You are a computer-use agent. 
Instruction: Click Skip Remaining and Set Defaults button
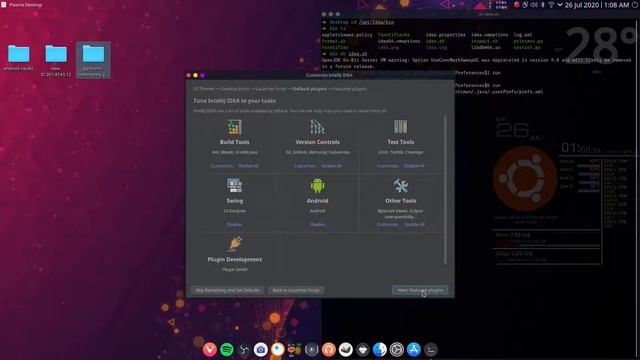[x=227, y=290]
